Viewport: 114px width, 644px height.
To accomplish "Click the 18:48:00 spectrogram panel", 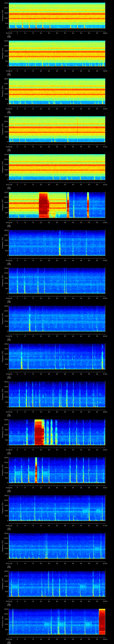I will point(57,432).
